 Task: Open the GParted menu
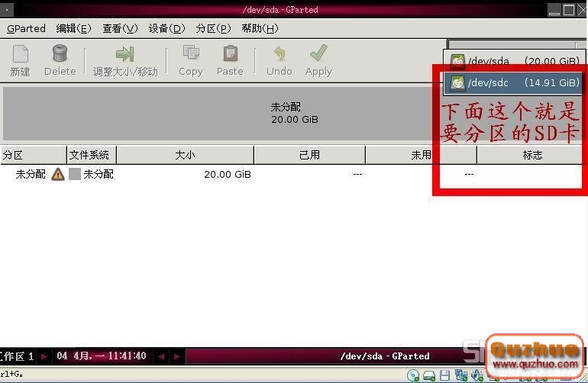(x=26, y=28)
